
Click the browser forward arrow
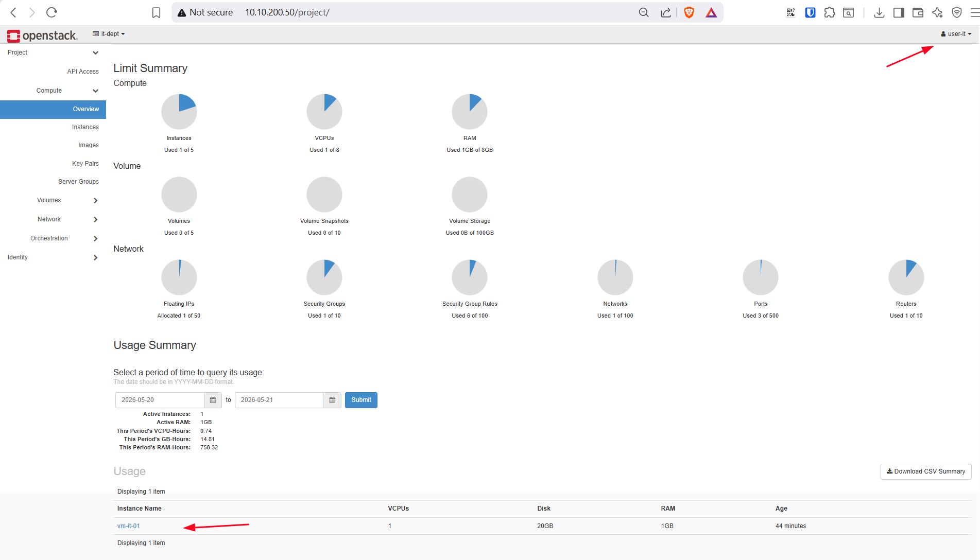[x=32, y=12]
